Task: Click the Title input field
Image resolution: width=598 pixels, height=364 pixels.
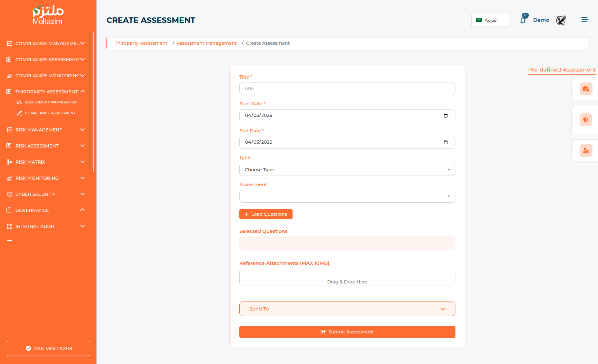Action: (347, 89)
